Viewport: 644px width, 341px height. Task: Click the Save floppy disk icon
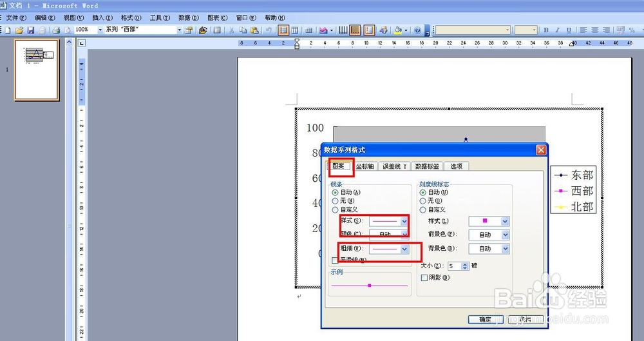click(31, 30)
